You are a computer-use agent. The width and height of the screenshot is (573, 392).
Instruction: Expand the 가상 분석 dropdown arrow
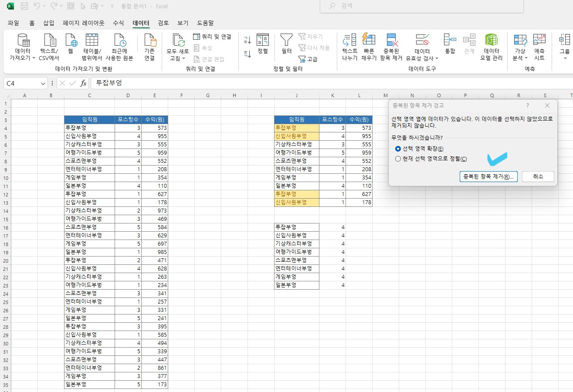526,58
